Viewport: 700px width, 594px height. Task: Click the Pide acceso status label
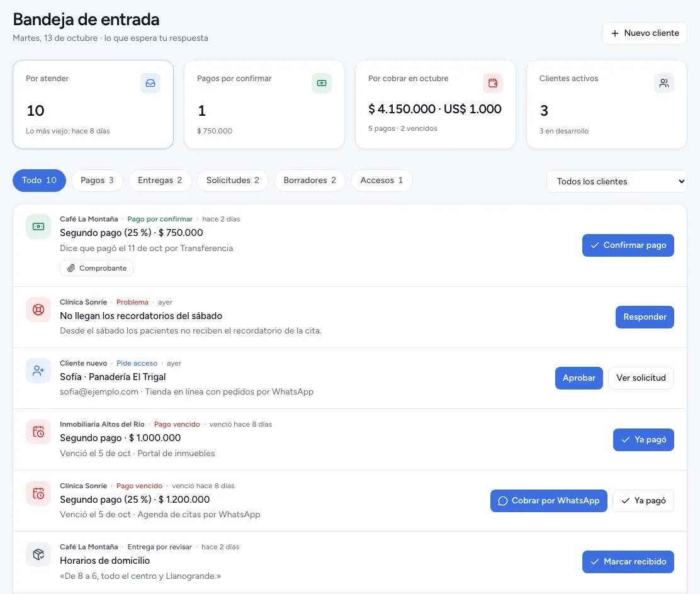tap(137, 363)
